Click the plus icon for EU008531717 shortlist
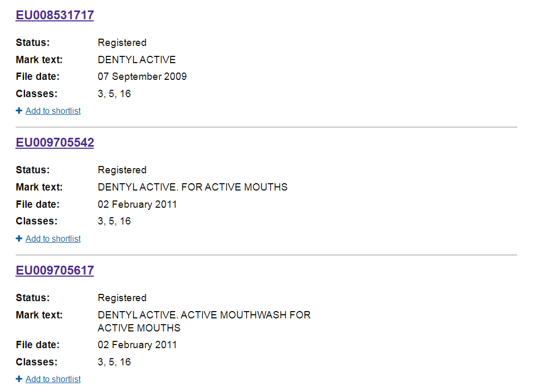Screen dimensions: 534x392 tap(19, 111)
